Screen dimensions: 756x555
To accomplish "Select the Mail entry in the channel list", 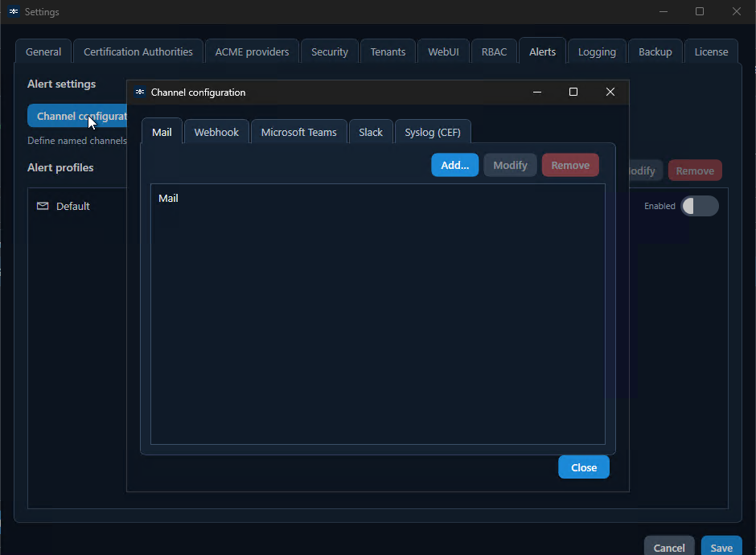I will click(377, 198).
